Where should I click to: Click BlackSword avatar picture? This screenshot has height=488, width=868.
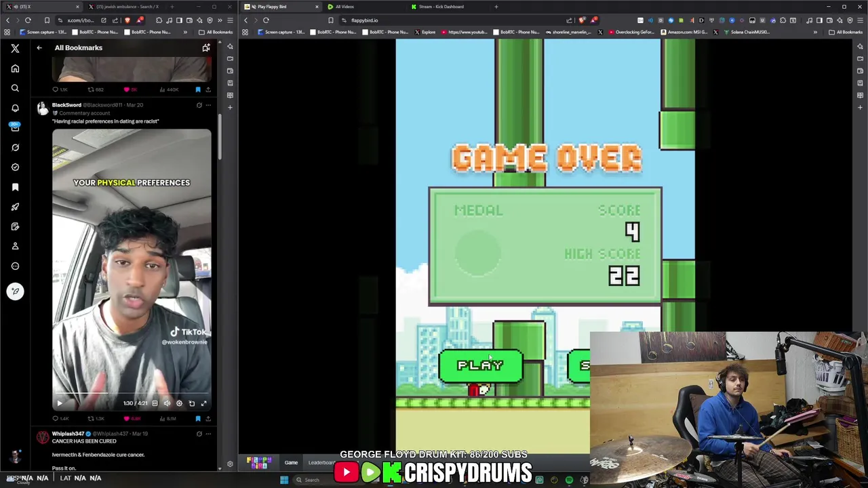coord(43,108)
